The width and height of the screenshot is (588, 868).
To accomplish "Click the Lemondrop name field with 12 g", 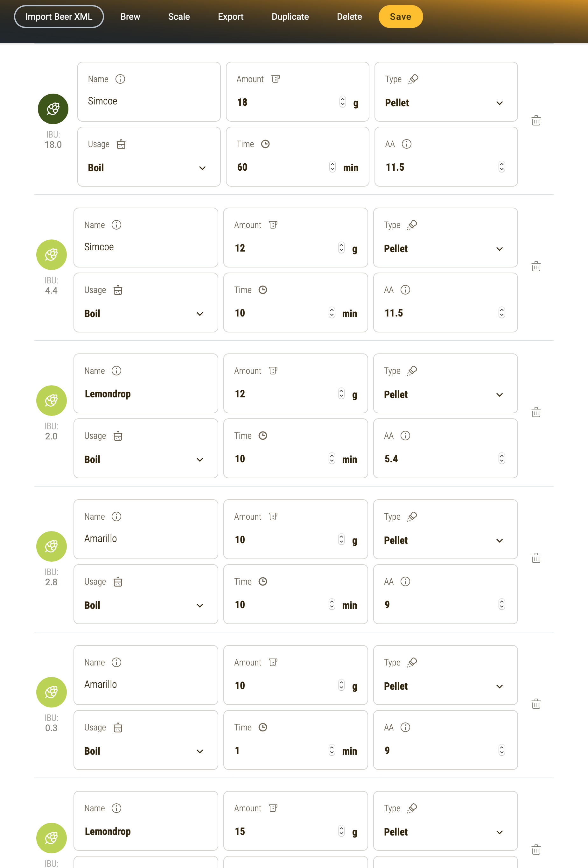I will [x=146, y=394].
